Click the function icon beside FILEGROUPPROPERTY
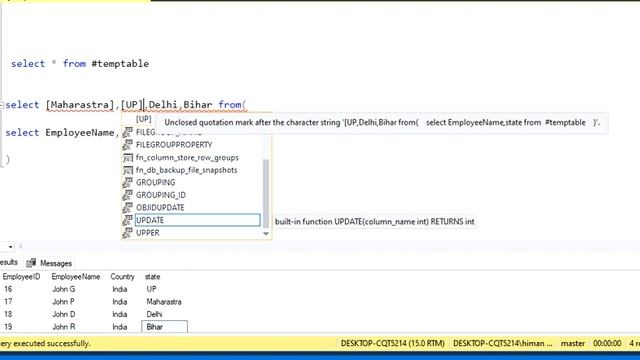The image size is (640, 360). tap(127, 145)
